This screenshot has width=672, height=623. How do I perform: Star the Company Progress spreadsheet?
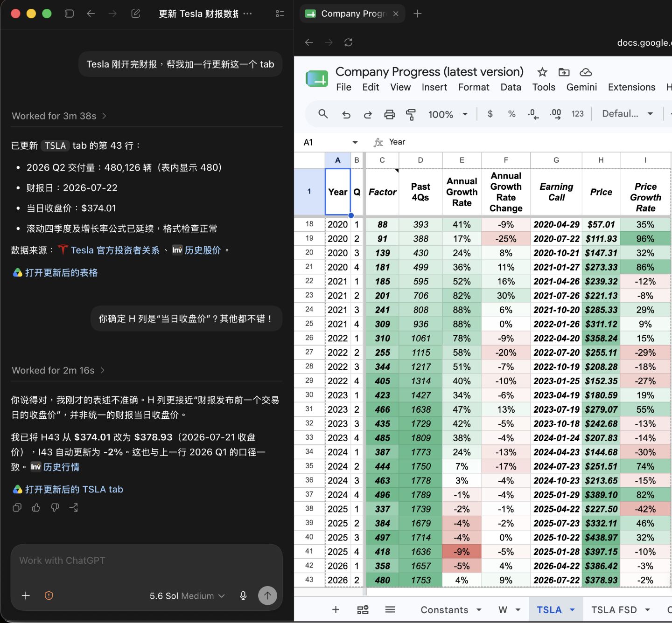click(542, 72)
